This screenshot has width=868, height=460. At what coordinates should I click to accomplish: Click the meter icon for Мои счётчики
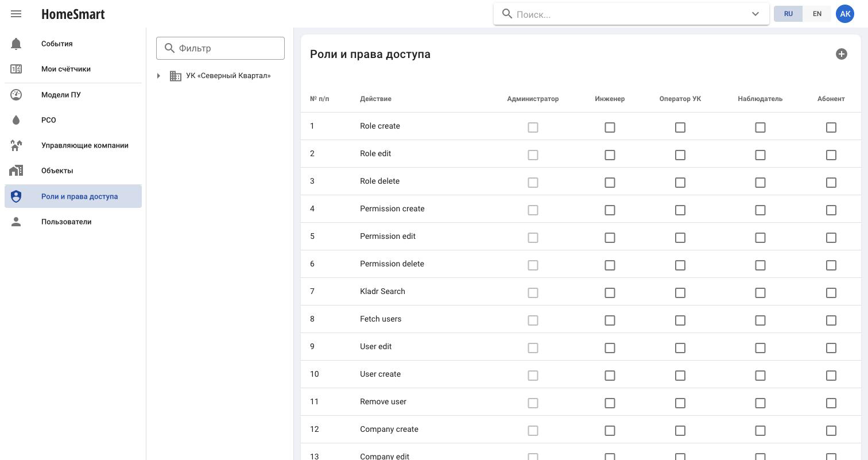click(x=16, y=69)
